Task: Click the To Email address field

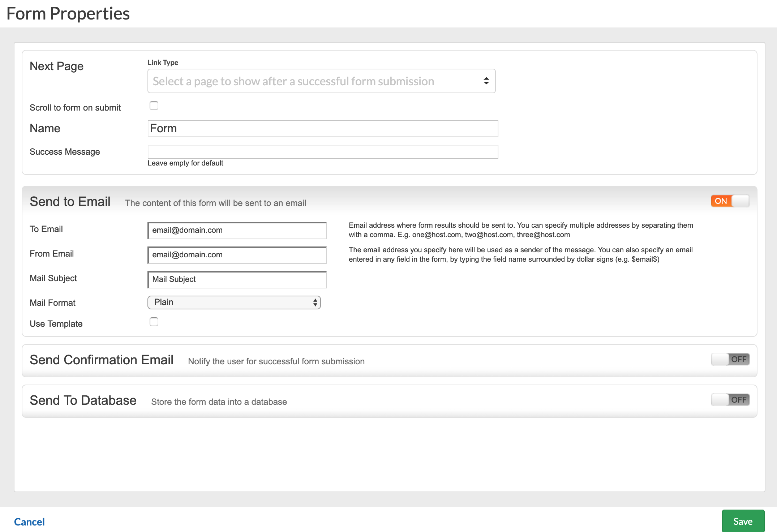Action: coord(237,231)
